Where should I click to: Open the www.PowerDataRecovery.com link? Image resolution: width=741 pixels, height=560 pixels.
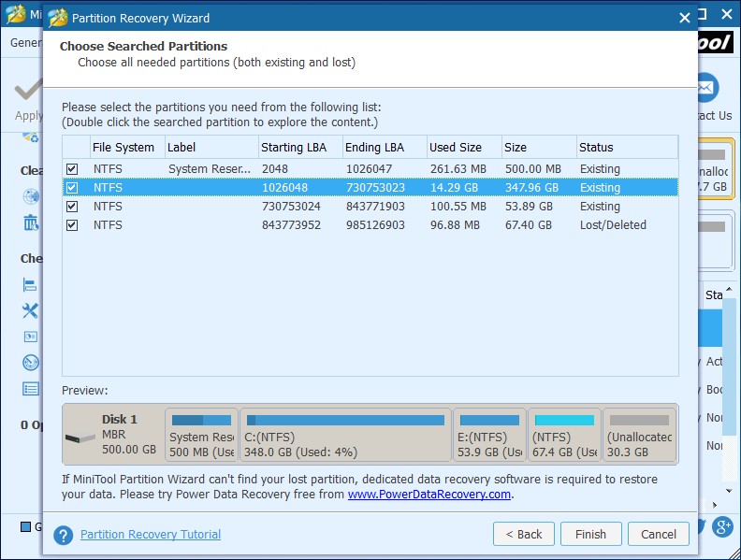[x=429, y=495]
